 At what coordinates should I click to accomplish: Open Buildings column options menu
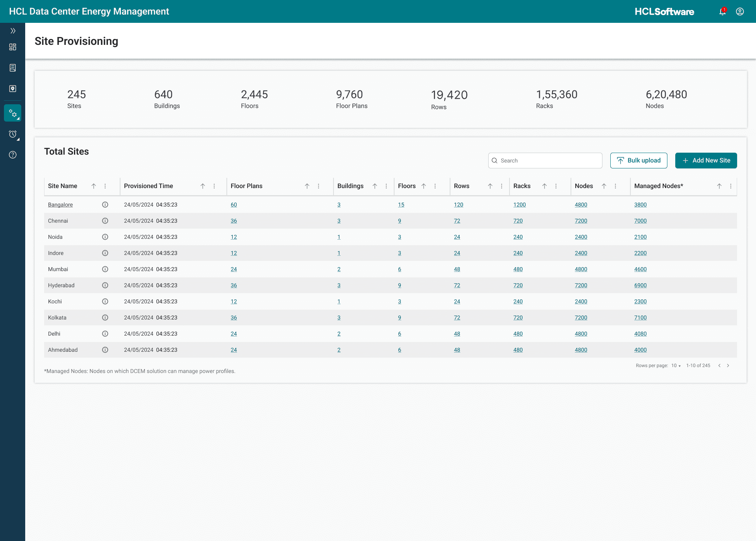coord(386,186)
